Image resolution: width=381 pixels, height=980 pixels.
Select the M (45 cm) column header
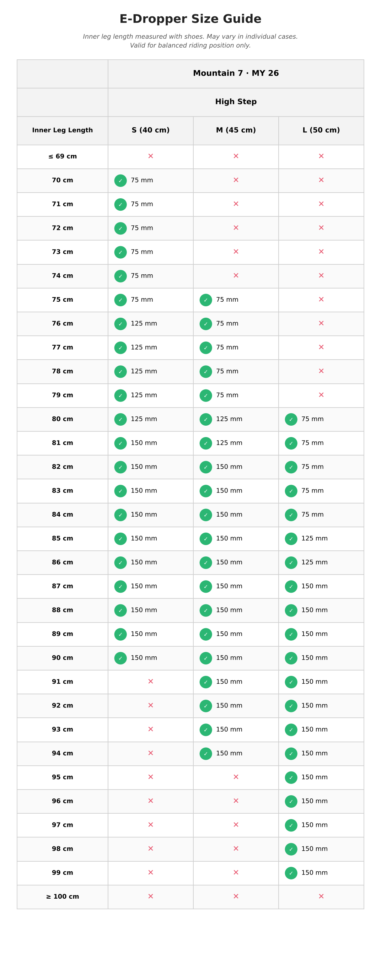tap(236, 130)
